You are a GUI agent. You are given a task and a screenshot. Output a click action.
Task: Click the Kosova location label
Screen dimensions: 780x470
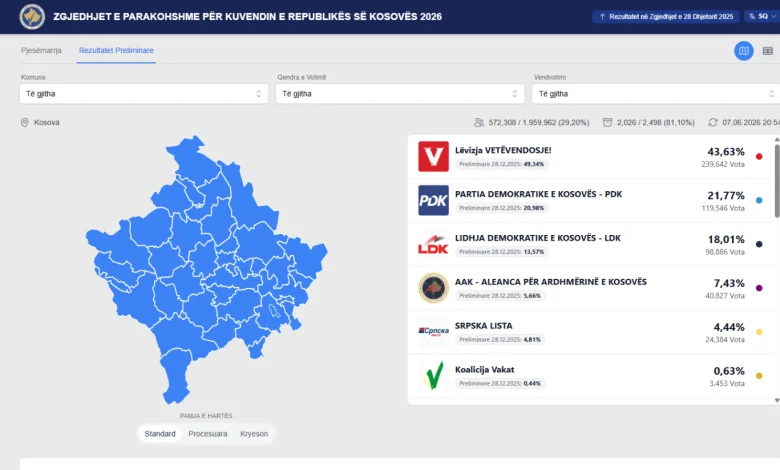tap(47, 122)
